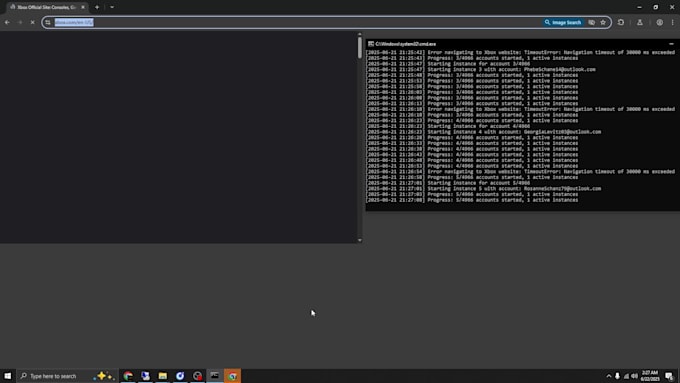The height and width of the screenshot is (383, 680).
Task: Click the microphone icon in system tray
Action: [617, 376]
